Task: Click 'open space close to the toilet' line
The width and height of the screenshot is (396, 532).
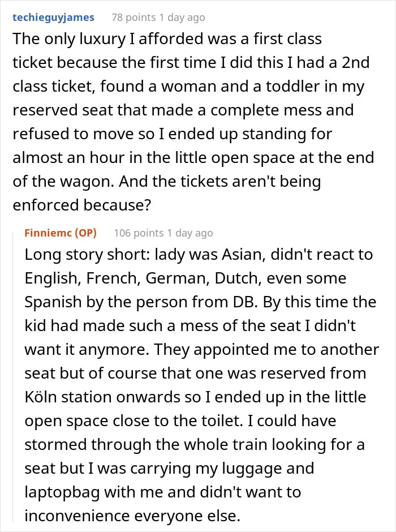Action: point(180,421)
